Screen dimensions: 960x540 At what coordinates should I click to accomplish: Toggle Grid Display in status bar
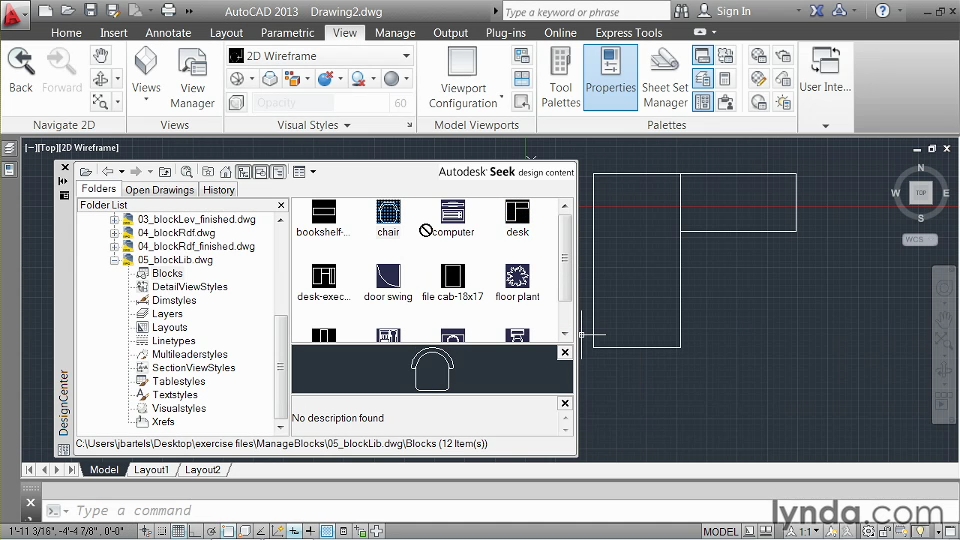[178, 531]
